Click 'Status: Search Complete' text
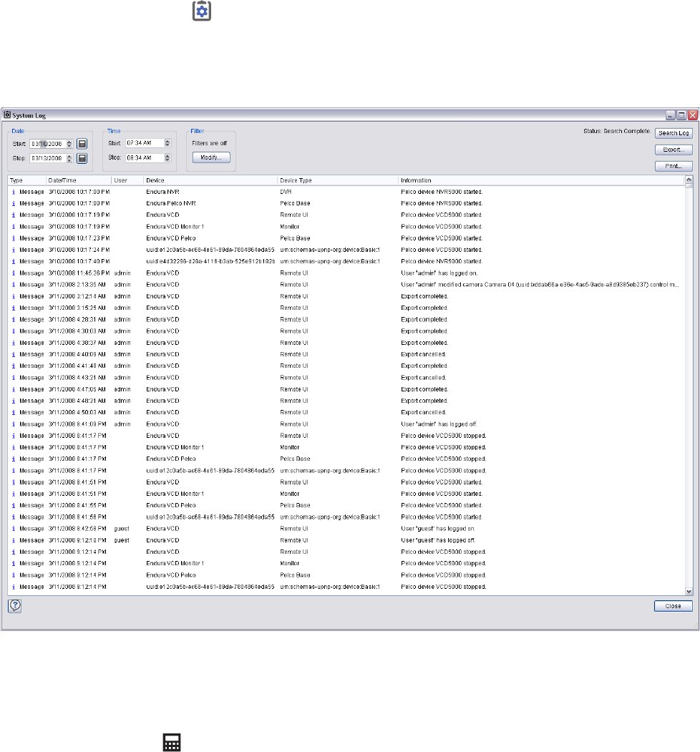The width and height of the screenshot is (700, 752). click(x=617, y=131)
